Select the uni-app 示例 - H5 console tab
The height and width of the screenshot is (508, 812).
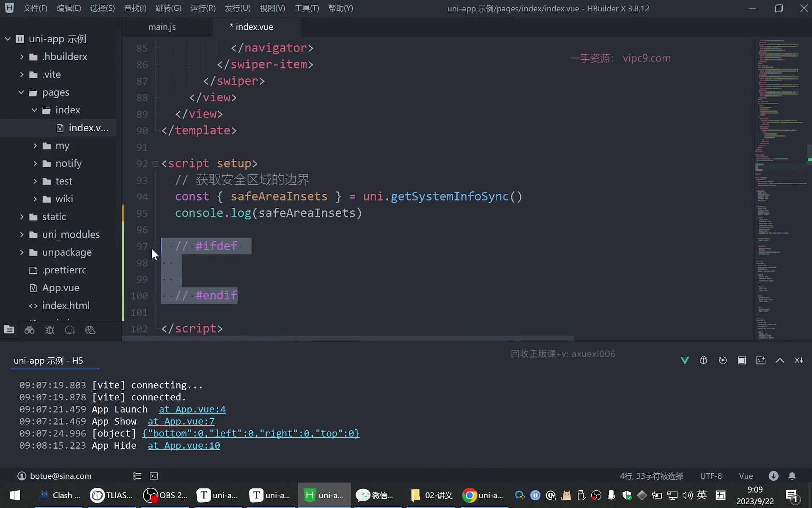point(48,361)
